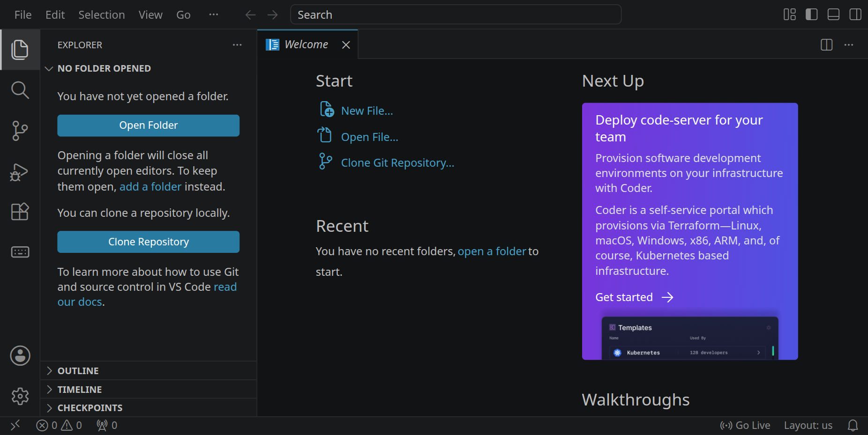
Task: Open Explorer Views and More Actions menu
Action: tap(237, 45)
